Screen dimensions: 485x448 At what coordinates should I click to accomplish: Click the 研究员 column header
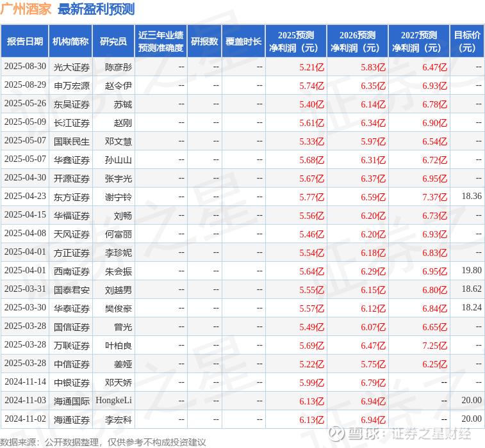click(113, 42)
